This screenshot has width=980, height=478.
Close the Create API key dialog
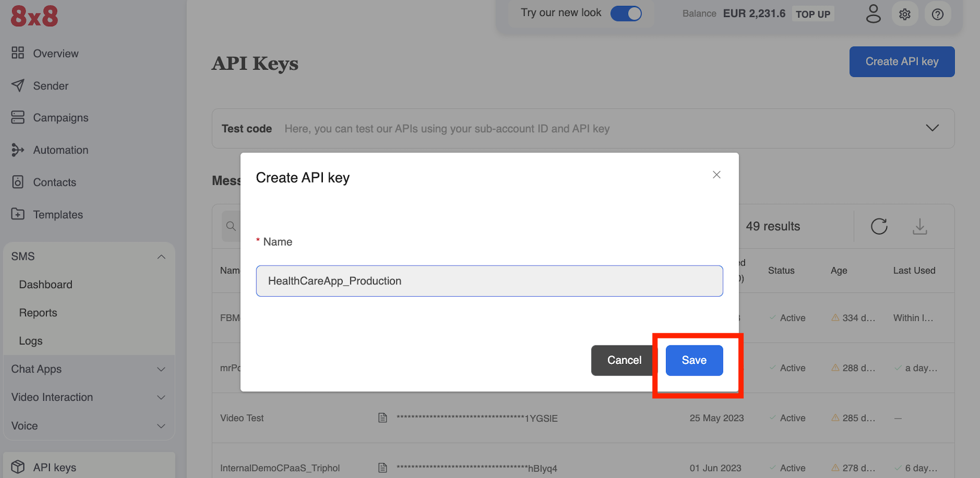pyautogui.click(x=716, y=175)
